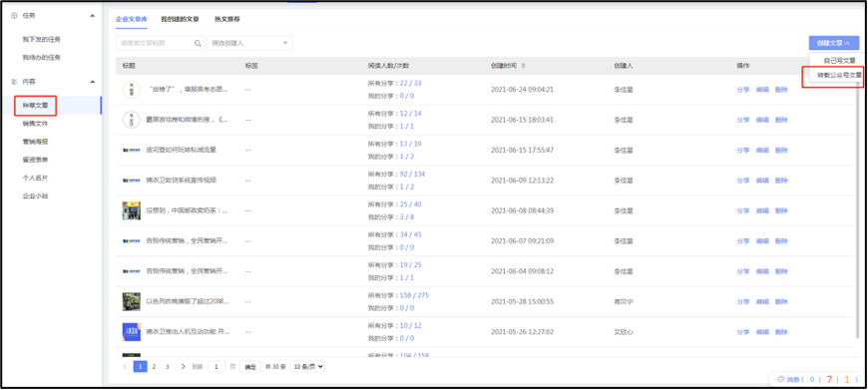The image size is (868, 390).
Task: Click the 3 / 8 my-share read count
Action: click(x=406, y=217)
